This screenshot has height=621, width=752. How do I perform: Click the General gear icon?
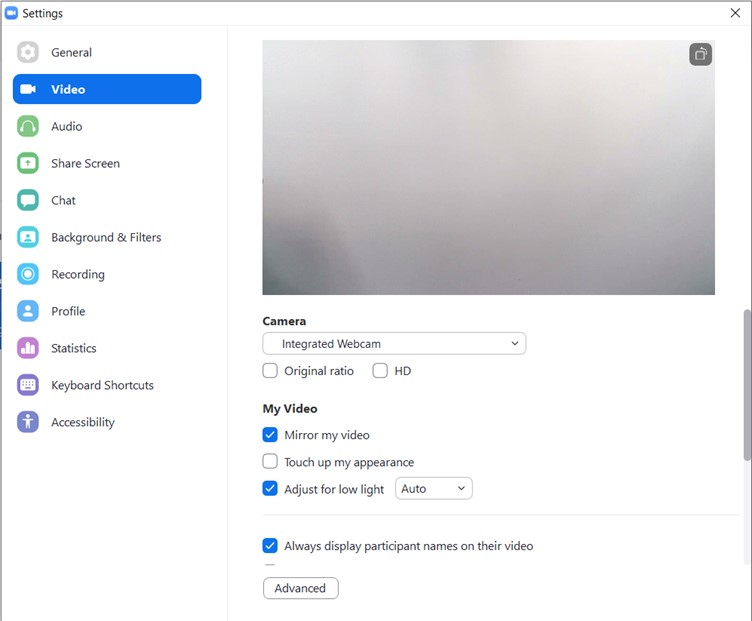(x=28, y=52)
